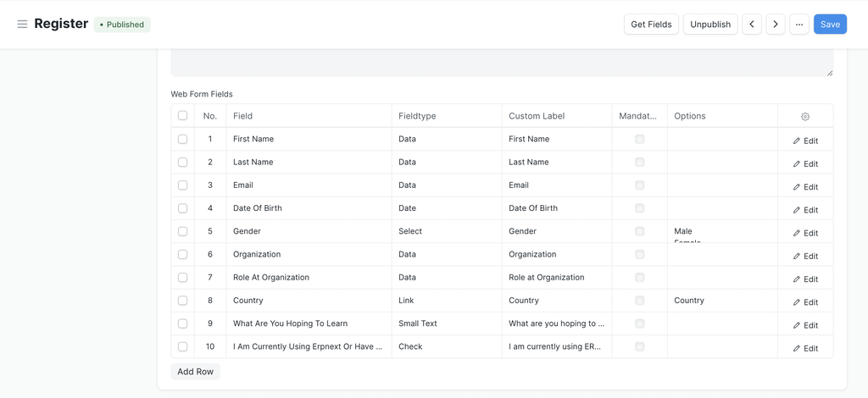Edit row 10 Erpnext check field
Screen dimensions: 868x398
click(x=805, y=348)
